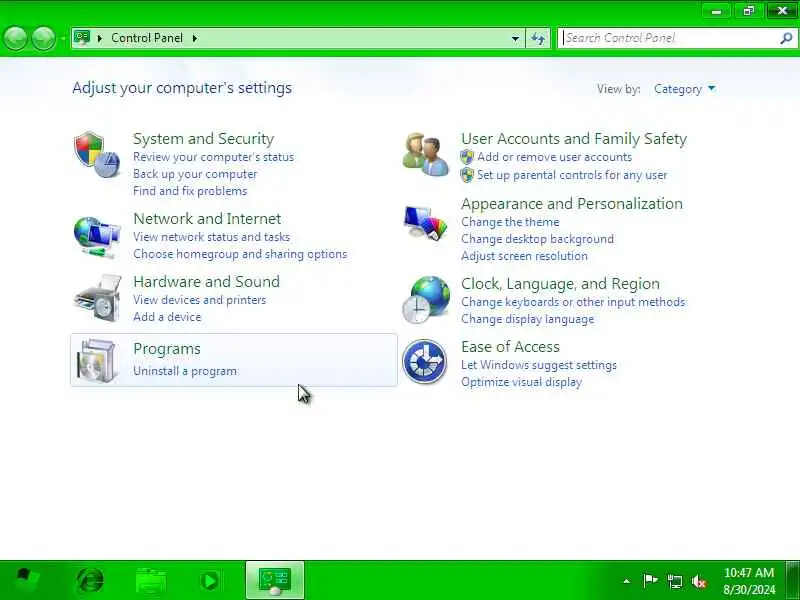Viewport: 800px width, 600px height.
Task: Open the Network and Internet globe icon
Action: (x=97, y=237)
